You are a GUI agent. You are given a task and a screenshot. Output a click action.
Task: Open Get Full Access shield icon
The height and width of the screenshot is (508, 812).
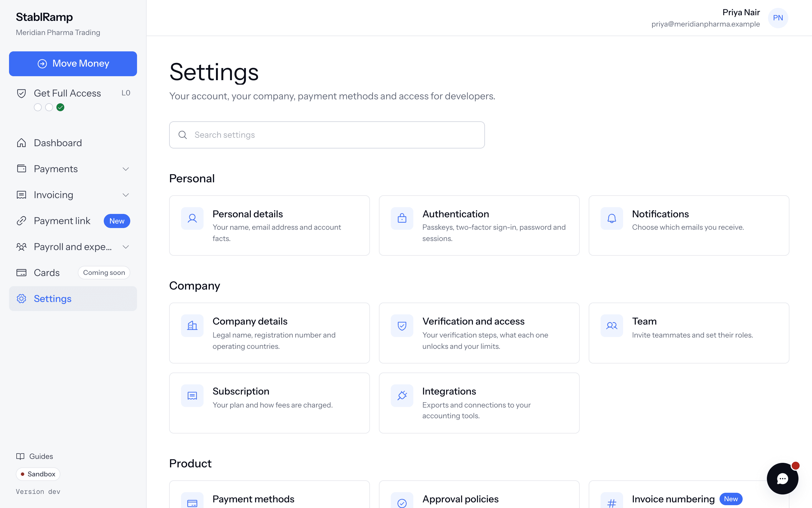click(21, 93)
